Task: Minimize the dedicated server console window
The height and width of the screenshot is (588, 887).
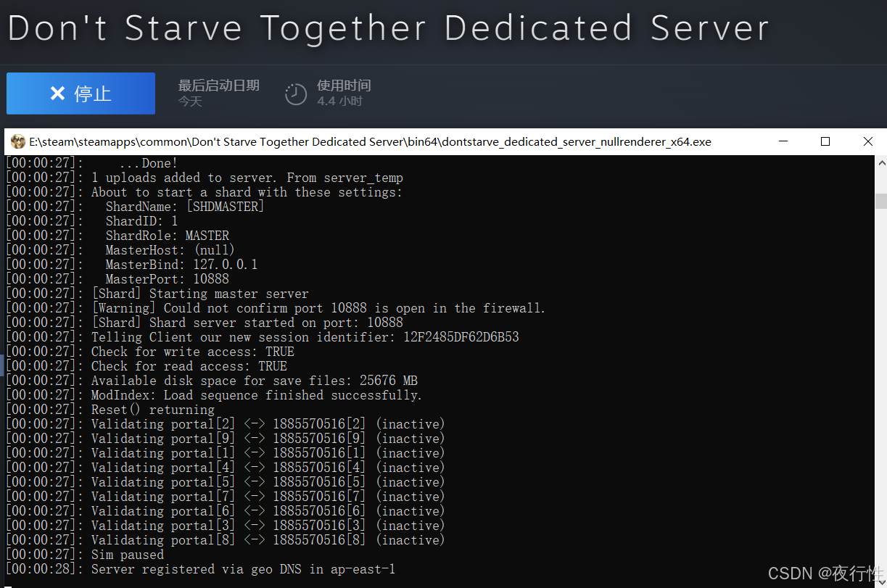Action: pyautogui.click(x=783, y=141)
